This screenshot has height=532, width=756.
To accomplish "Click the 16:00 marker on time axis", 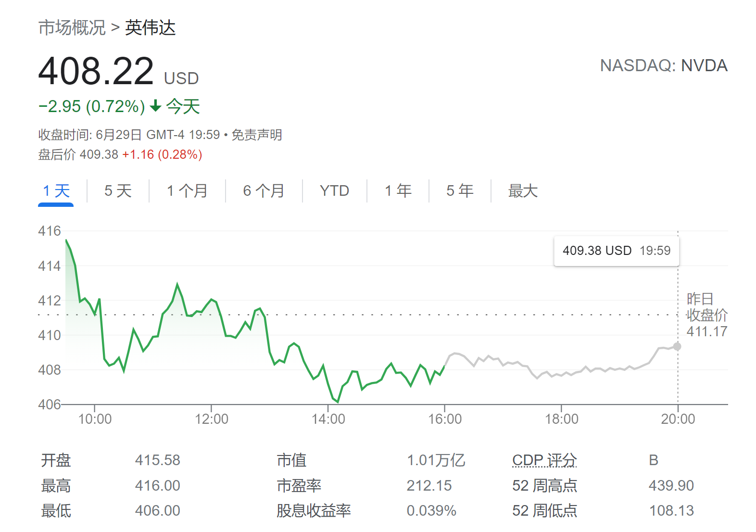I will coord(445,419).
